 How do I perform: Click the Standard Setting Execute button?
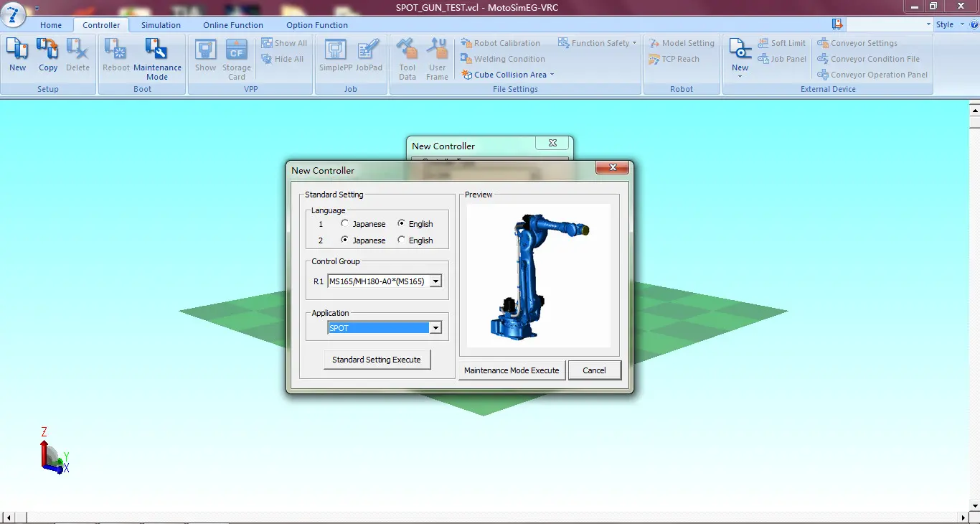point(377,360)
